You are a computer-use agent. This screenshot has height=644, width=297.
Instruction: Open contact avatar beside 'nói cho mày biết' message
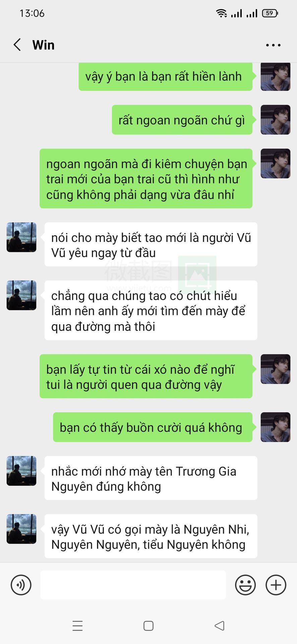(21, 237)
